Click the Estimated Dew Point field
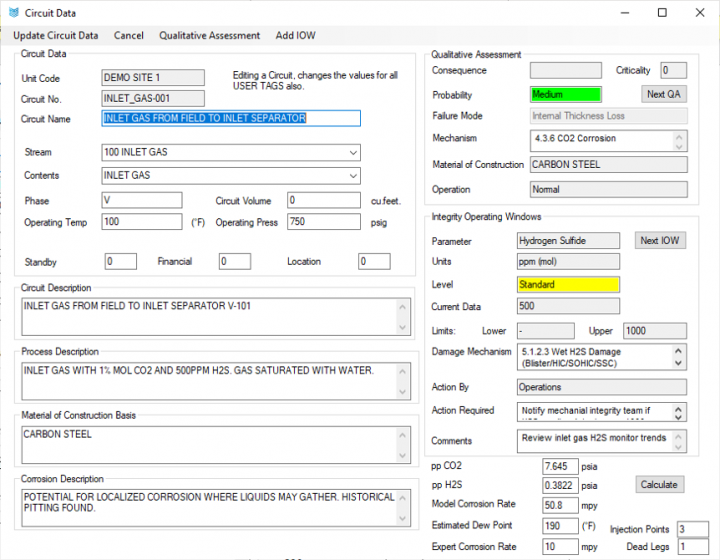 [x=560, y=526]
